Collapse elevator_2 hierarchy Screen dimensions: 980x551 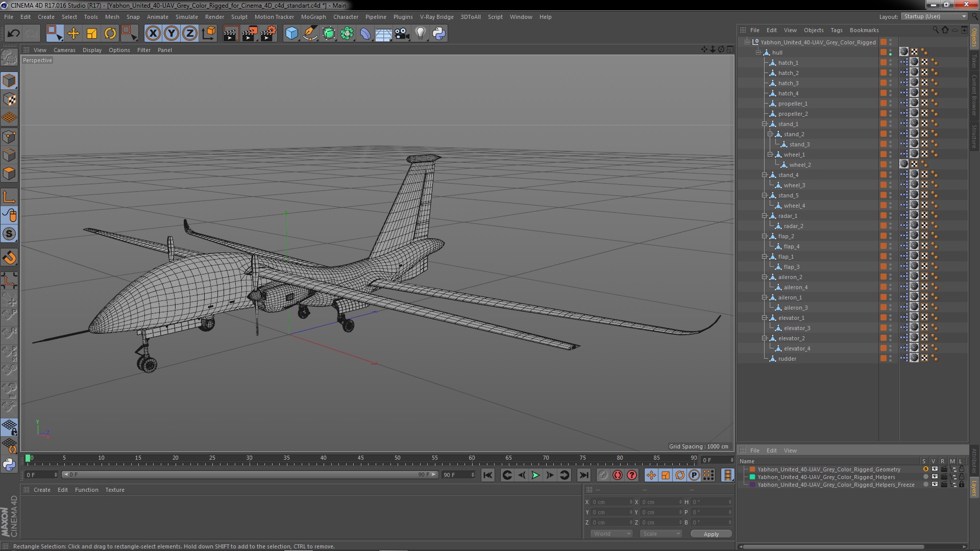pos(765,338)
